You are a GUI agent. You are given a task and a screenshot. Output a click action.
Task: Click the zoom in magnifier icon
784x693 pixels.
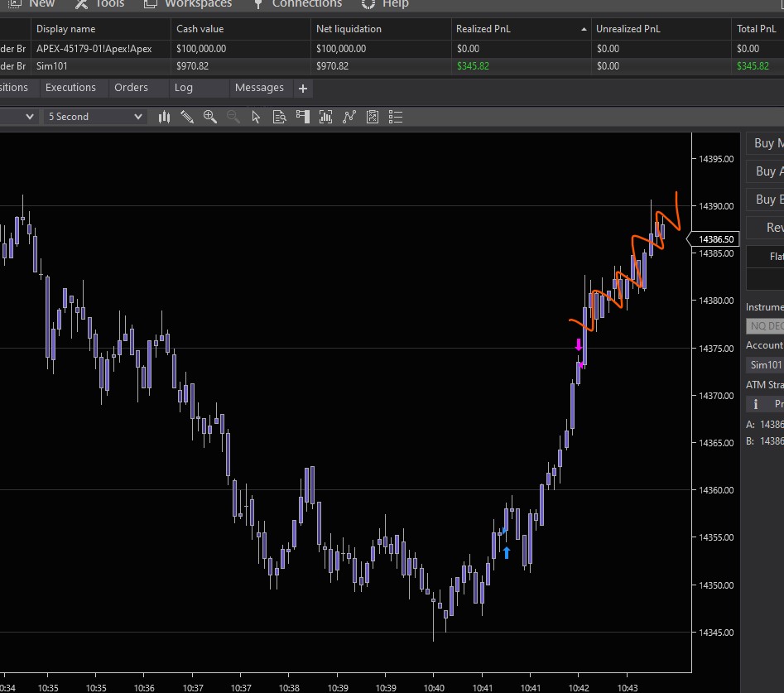click(x=210, y=117)
